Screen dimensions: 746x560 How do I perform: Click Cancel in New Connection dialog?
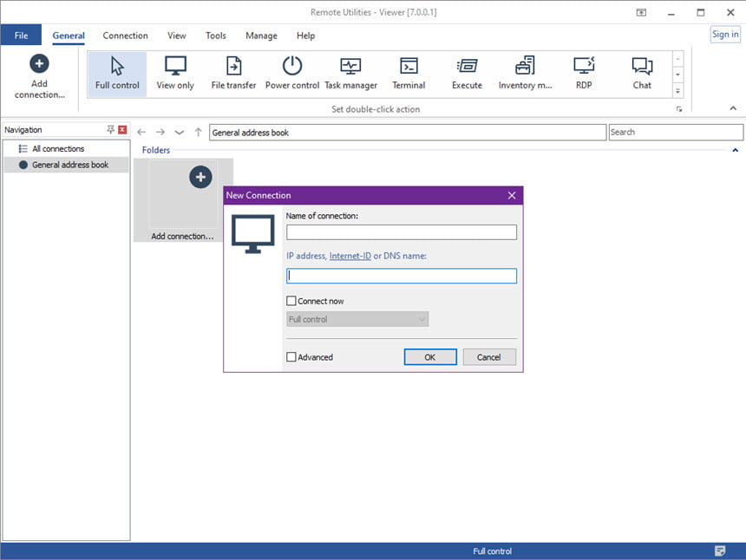tap(489, 357)
